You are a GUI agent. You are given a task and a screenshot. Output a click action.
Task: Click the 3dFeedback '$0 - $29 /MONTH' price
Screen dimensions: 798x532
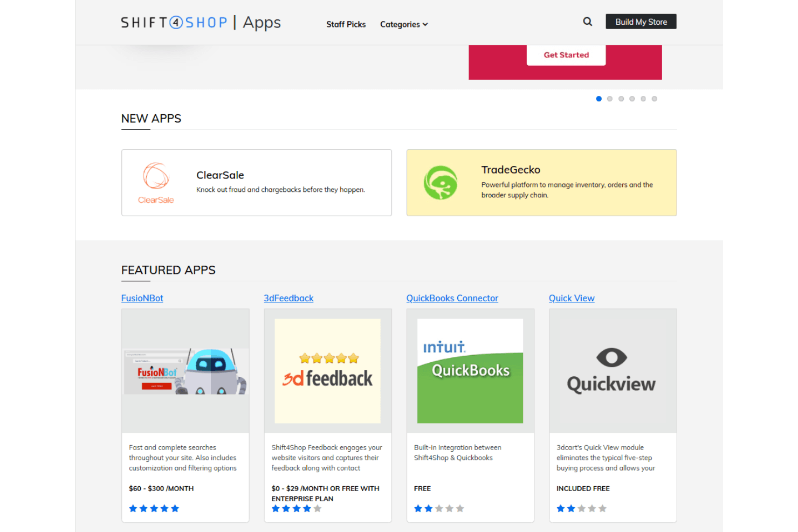tap(325, 493)
